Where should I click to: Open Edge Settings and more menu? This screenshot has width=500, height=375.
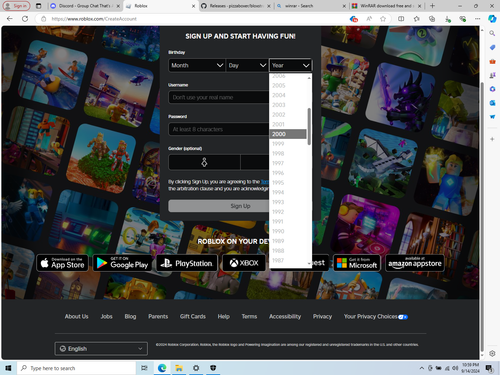pyautogui.click(x=477, y=19)
